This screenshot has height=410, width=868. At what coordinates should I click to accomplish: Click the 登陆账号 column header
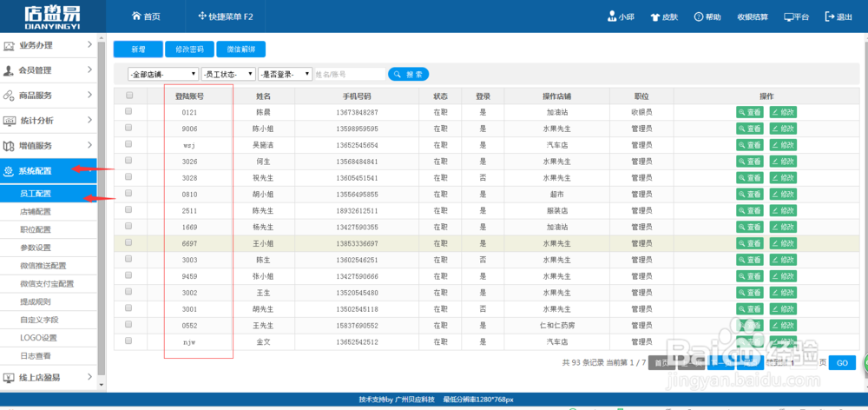189,96
